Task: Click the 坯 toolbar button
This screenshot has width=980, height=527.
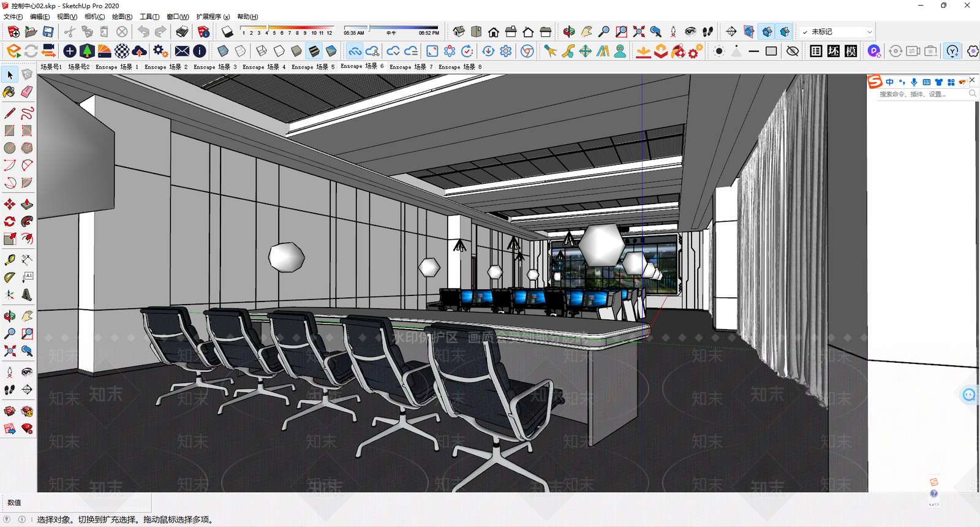Action: 834,51
